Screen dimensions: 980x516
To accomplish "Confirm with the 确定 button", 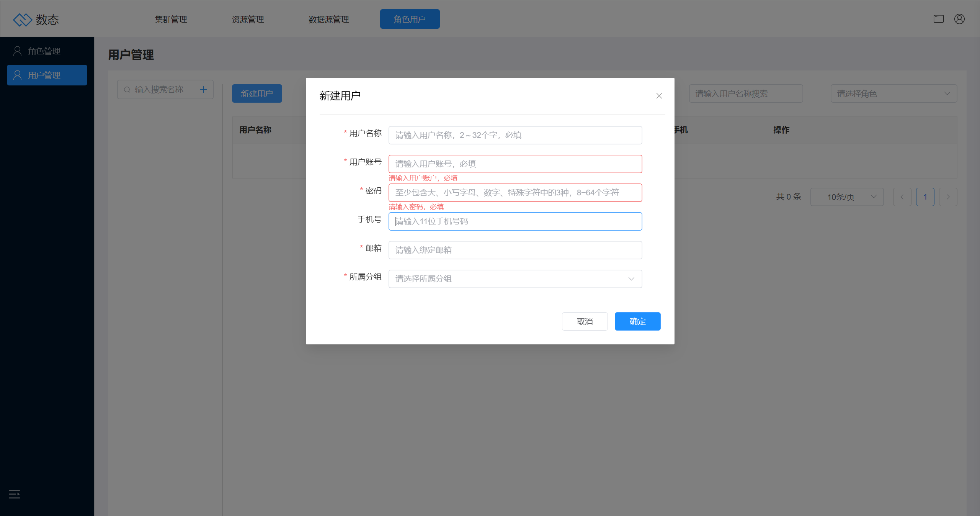I will (637, 321).
